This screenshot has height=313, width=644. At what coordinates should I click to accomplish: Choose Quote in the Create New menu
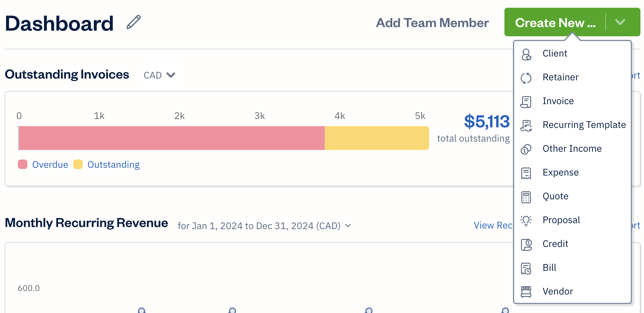(555, 196)
